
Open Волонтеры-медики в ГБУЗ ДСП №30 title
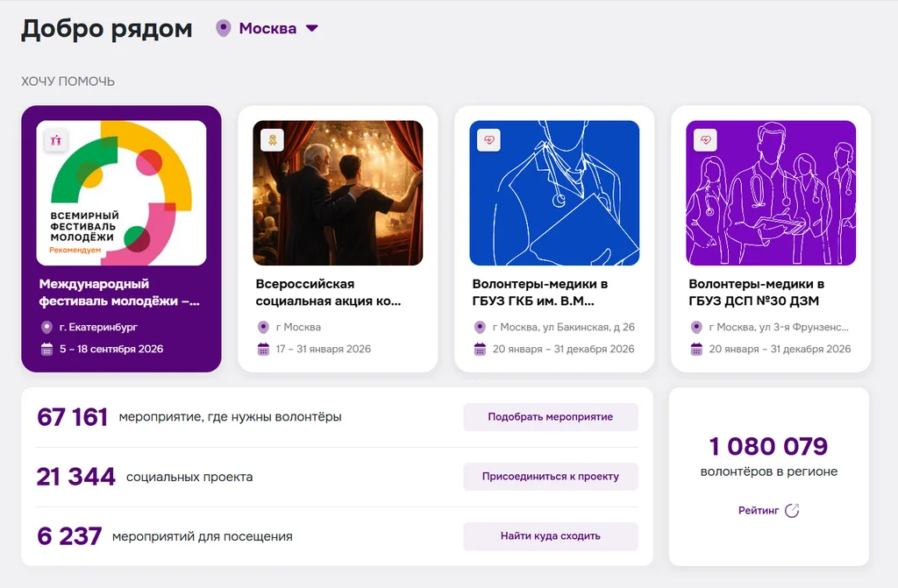coord(756,293)
